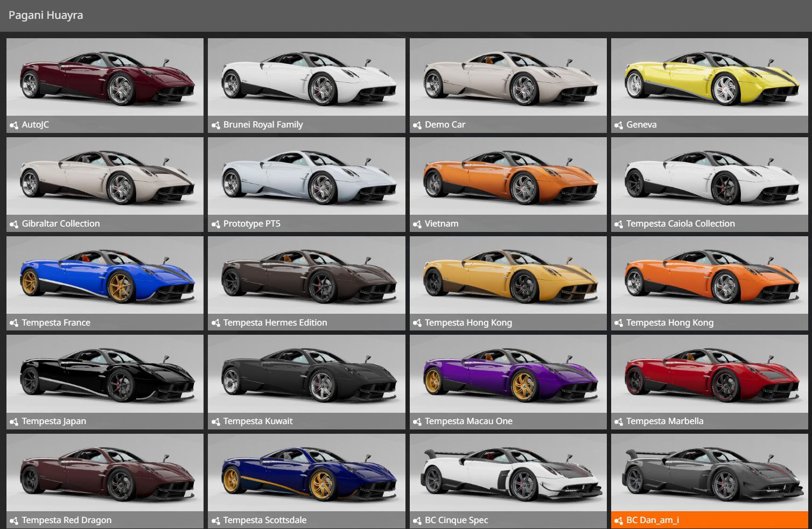Click the config icon beside Tempesta Macau One
812x529 pixels.
click(417, 421)
